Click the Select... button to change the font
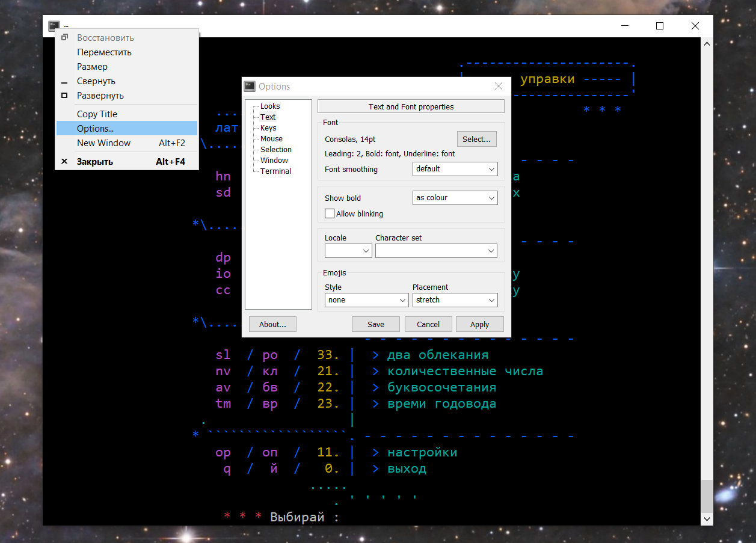 tap(476, 138)
